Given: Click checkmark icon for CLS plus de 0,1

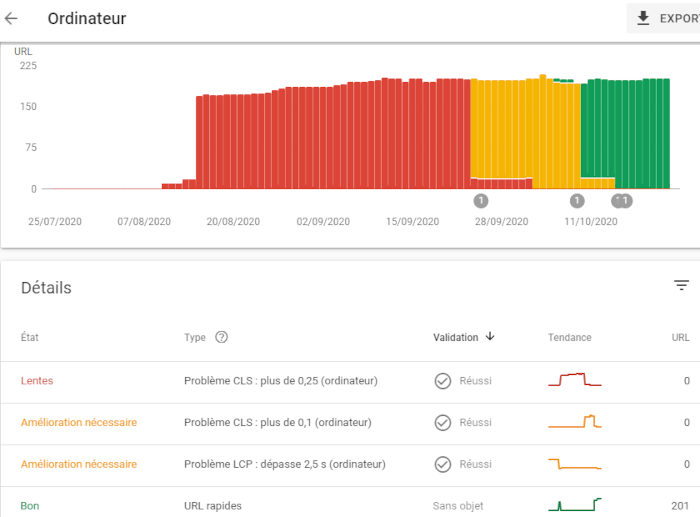Looking at the screenshot, I should coord(442,423).
